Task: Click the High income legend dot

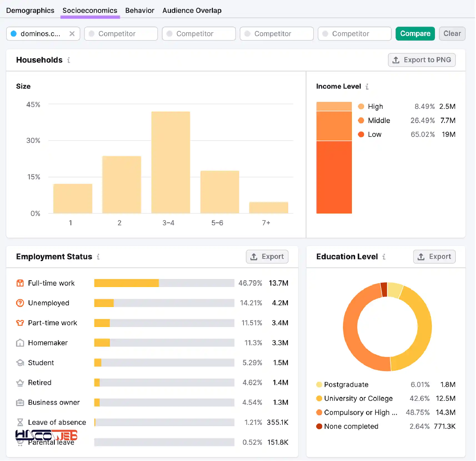Action: coord(361,107)
